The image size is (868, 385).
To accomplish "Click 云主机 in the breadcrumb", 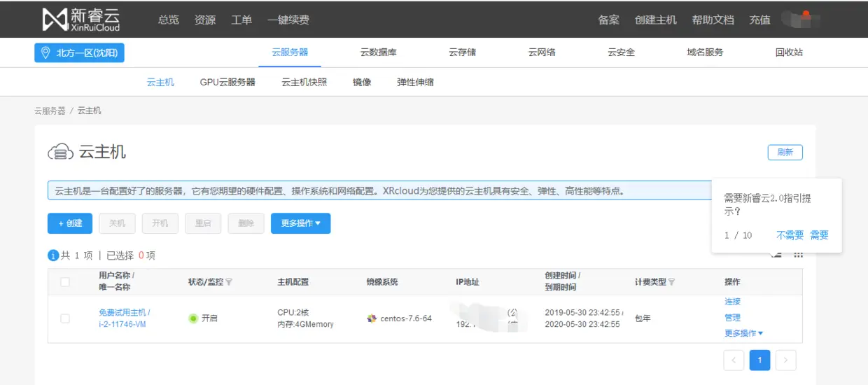I will coord(89,111).
